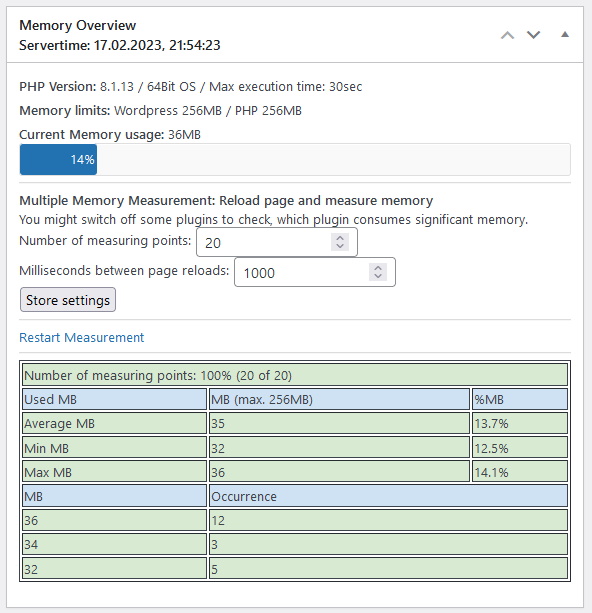Click the Min MB row label
Image resolution: width=592 pixels, height=613 pixels.
pos(114,448)
